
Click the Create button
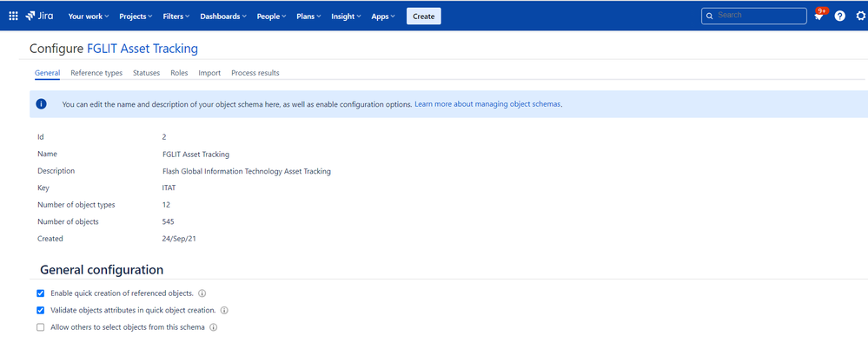click(423, 16)
